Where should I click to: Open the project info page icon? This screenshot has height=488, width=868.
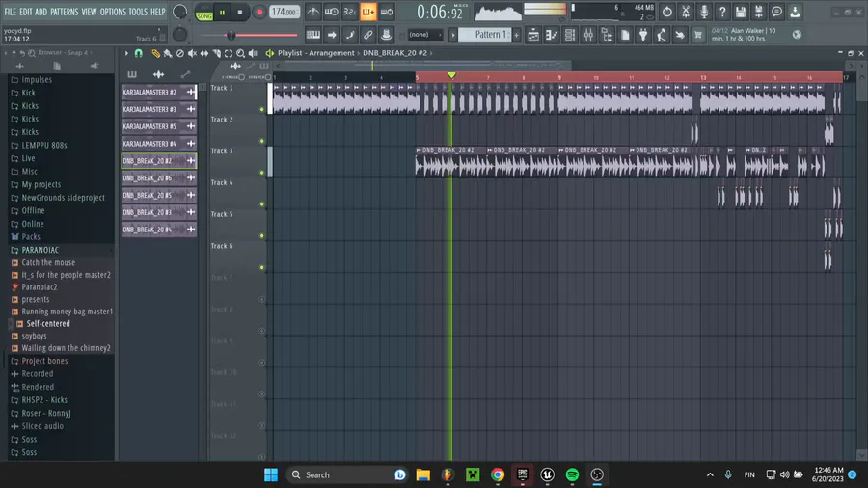[x=625, y=35]
